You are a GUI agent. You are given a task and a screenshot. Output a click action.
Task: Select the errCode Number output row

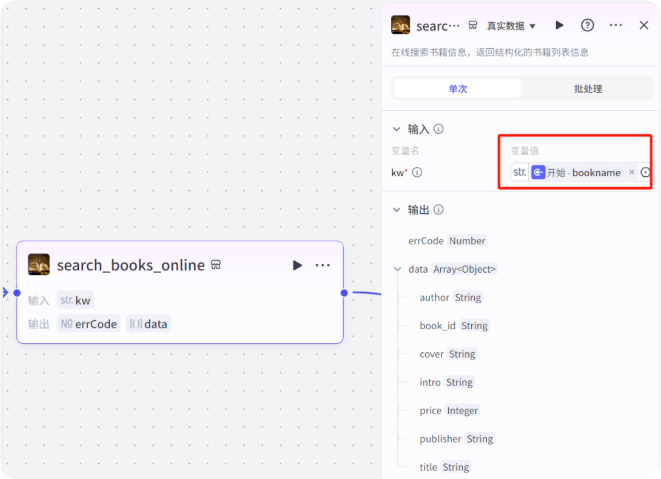point(447,241)
